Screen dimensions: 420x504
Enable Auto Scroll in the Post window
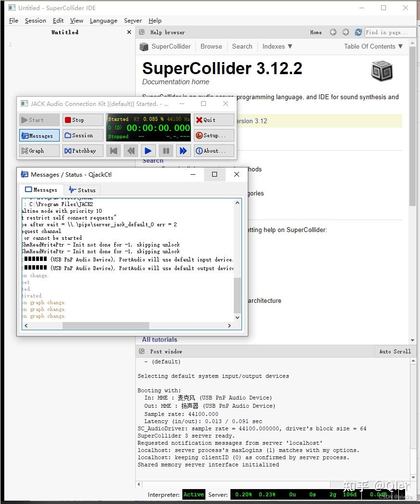pyautogui.click(x=395, y=351)
